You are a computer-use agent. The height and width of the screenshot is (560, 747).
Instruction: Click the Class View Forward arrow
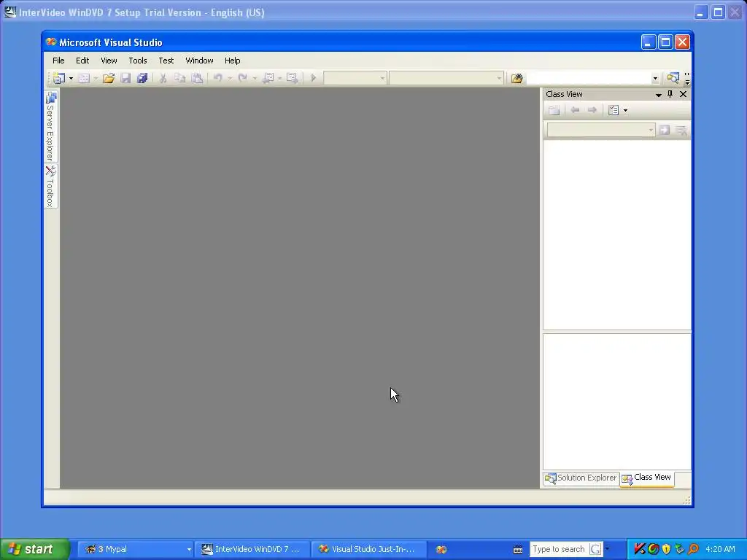pyautogui.click(x=592, y=111)
